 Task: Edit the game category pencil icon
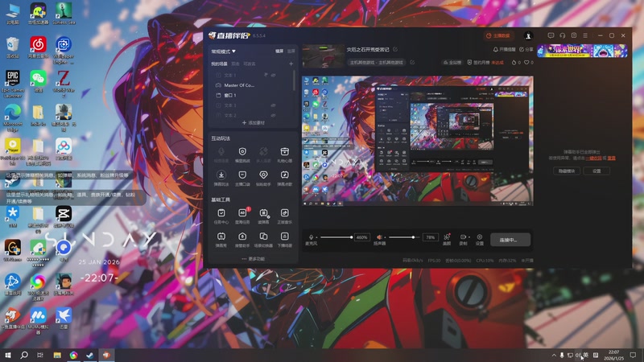coord(412,63)
